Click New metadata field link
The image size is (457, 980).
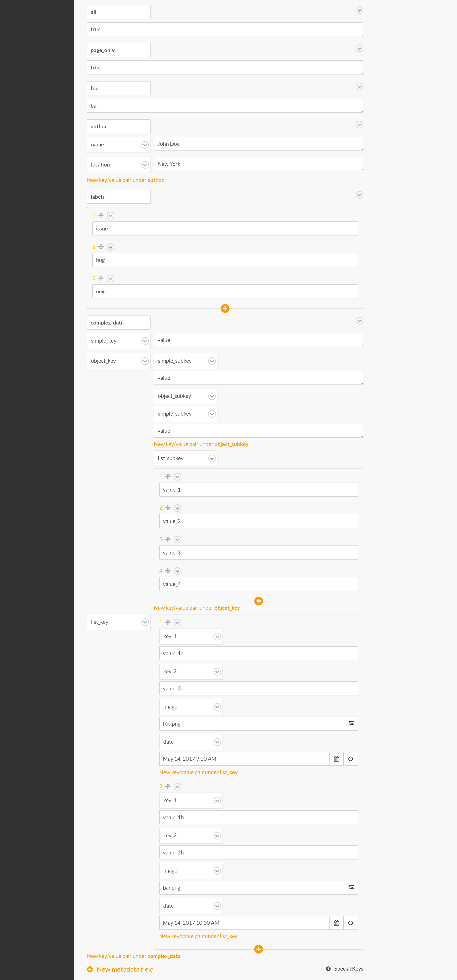(125, 969)
